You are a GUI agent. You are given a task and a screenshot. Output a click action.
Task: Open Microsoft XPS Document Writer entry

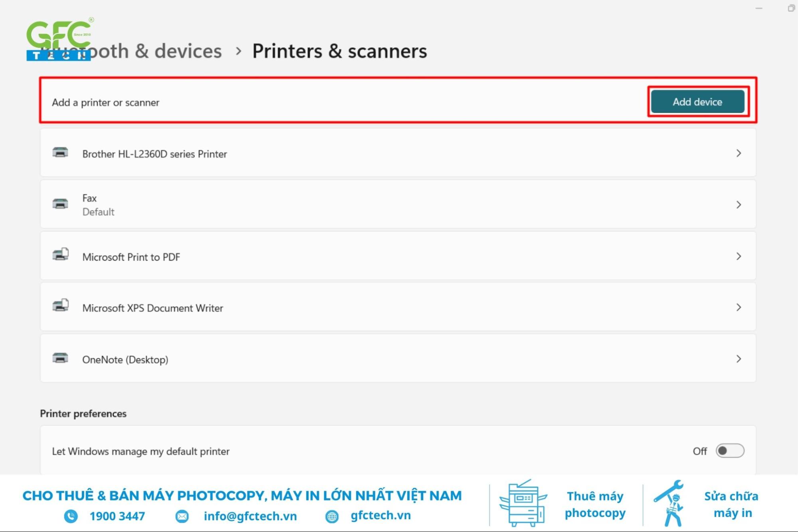pos(398,307)
